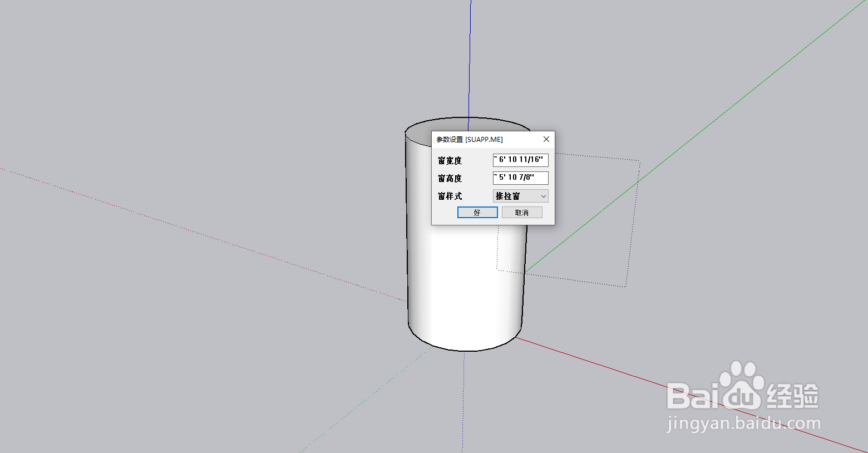
Task: Confirm with the 好 button
Action: [x=477, y=213]
